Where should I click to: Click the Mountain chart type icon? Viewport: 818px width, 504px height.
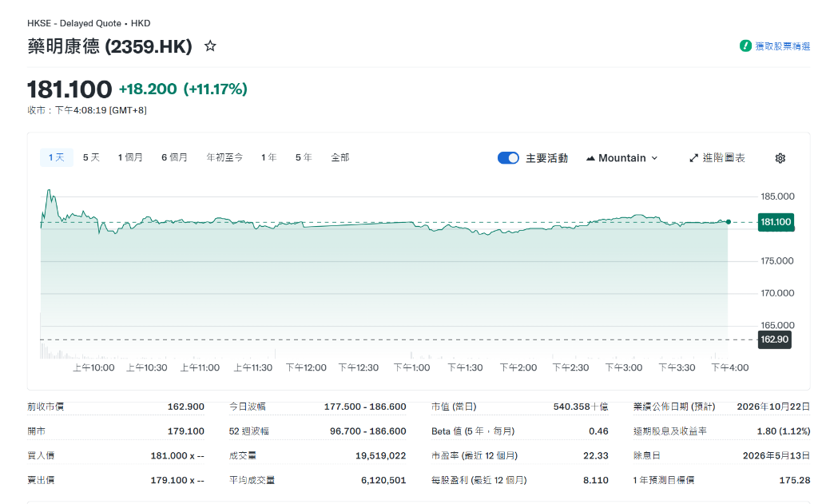coord(590,158)
